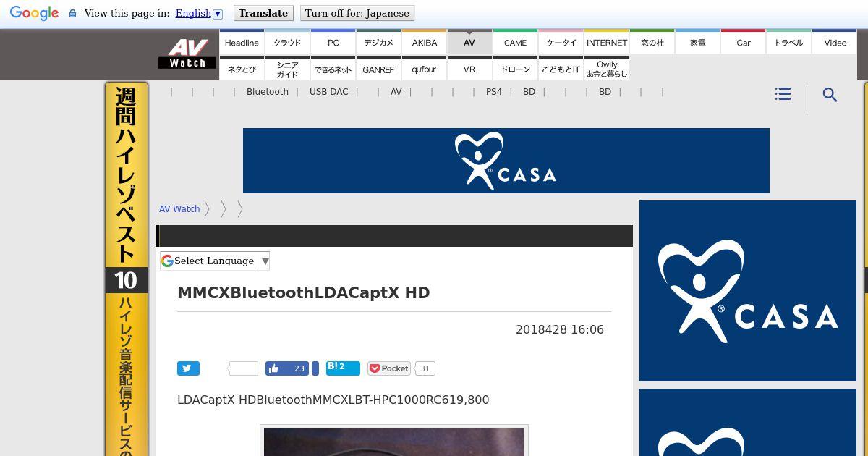Click the lock icon in the translate bar

coord(72,14)
